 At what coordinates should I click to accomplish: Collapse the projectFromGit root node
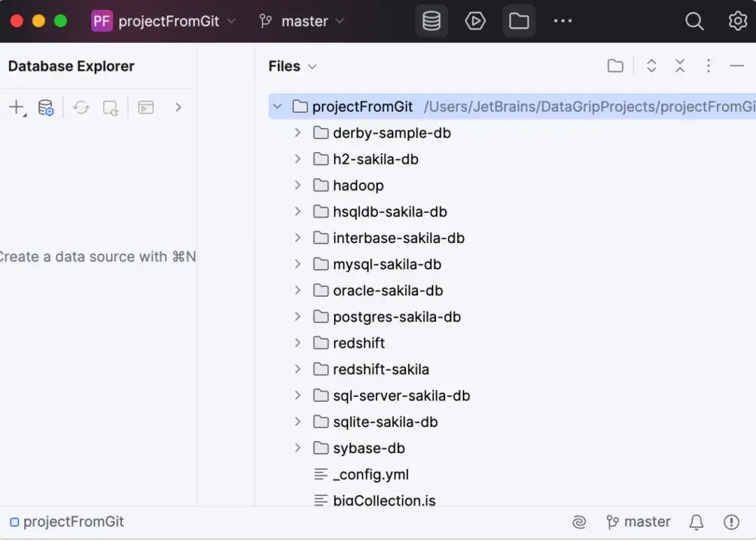pyautogui.click(x=277, y=106)
